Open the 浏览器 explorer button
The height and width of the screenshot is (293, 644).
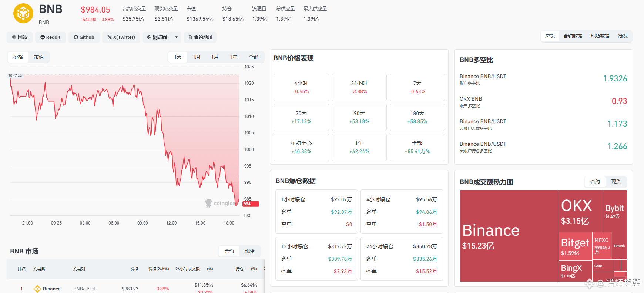pyautogui.click(x=157, y=37)
